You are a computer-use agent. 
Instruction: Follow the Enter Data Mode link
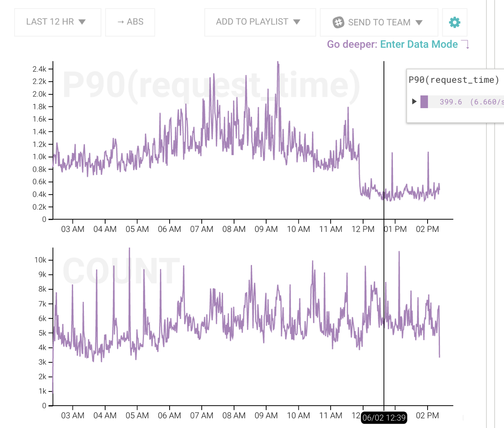click(419, 44)
